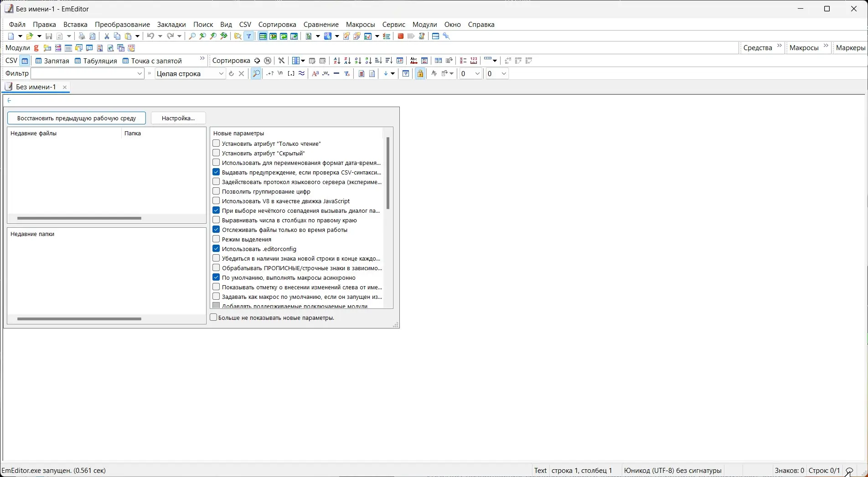Viewport: 868px width, 477px height.
Task: Open the Целая строка dropdown
Action: tap(221, 73)
